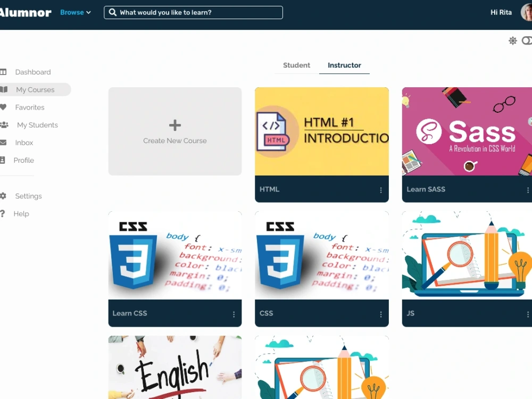Open the JS course options menu

[x=528, y=314]
